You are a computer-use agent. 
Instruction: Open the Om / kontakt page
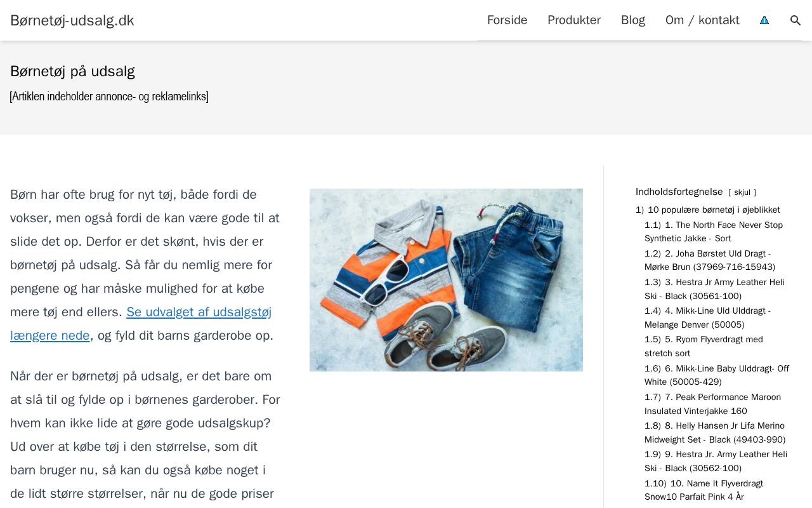pyautogui.click(x=702, y=20)
